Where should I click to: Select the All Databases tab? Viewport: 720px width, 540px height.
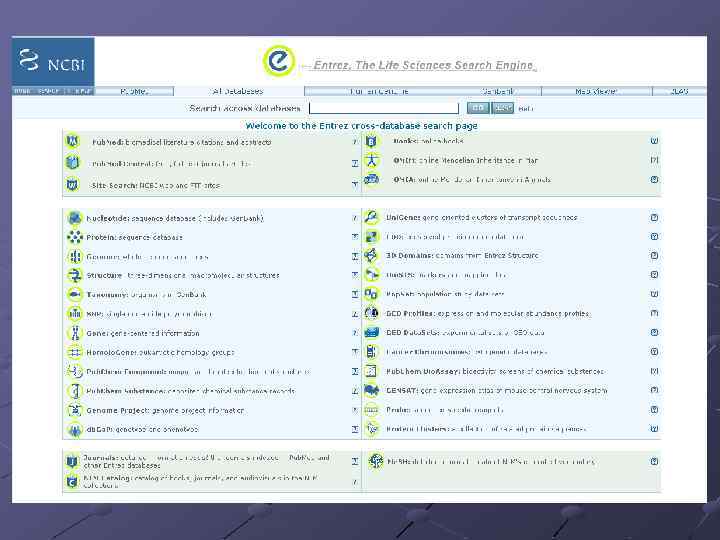click(x=238, y=91)
